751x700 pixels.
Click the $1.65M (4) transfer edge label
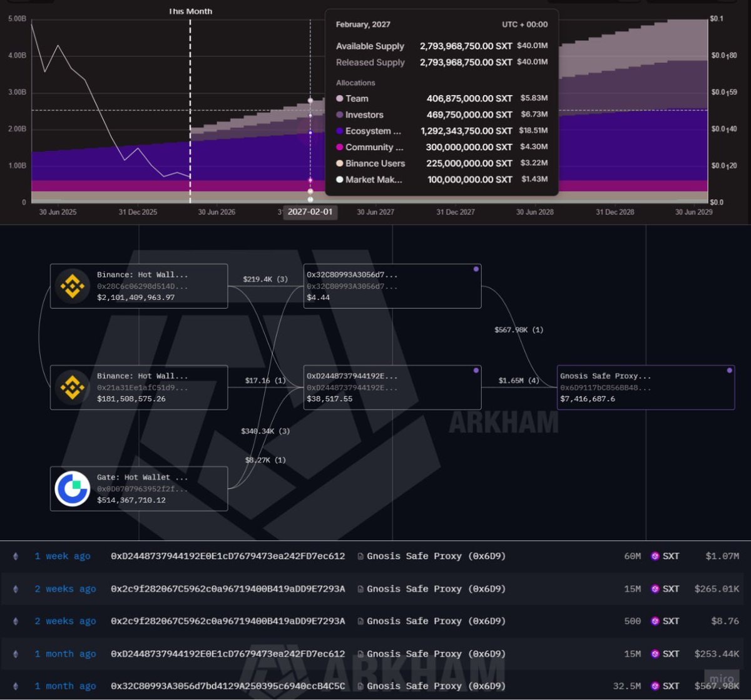click(519, 380)
